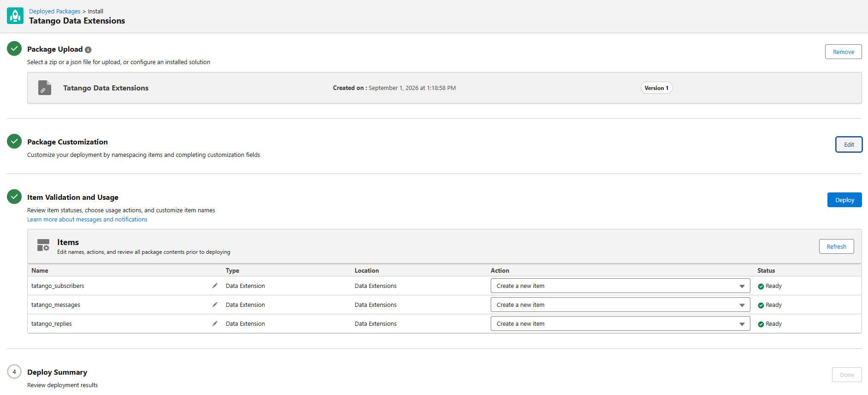The height and width of the screenshot is (395, 868).
Task: Edit name pencil for tatango_subscribers
Action: point(215,286)
